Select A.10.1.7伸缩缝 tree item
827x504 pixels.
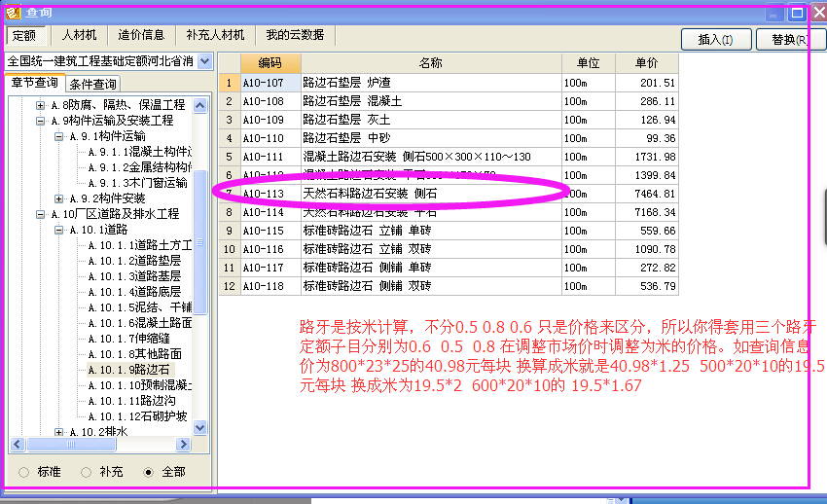(128, 339)
